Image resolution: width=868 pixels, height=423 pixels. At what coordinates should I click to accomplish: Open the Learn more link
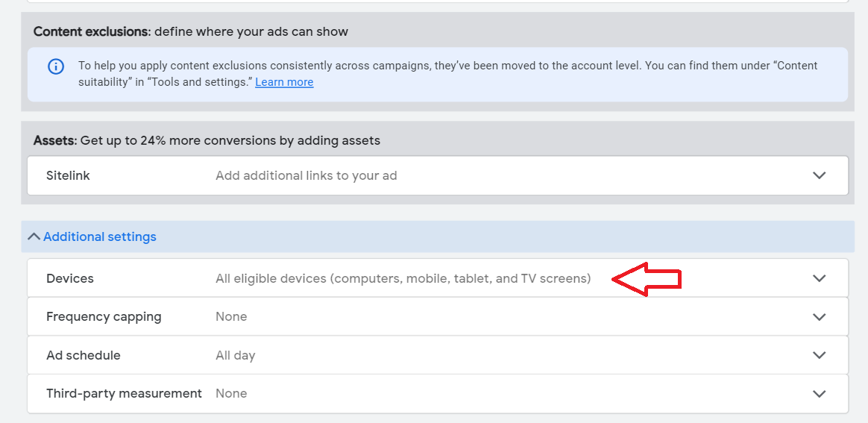284,83
